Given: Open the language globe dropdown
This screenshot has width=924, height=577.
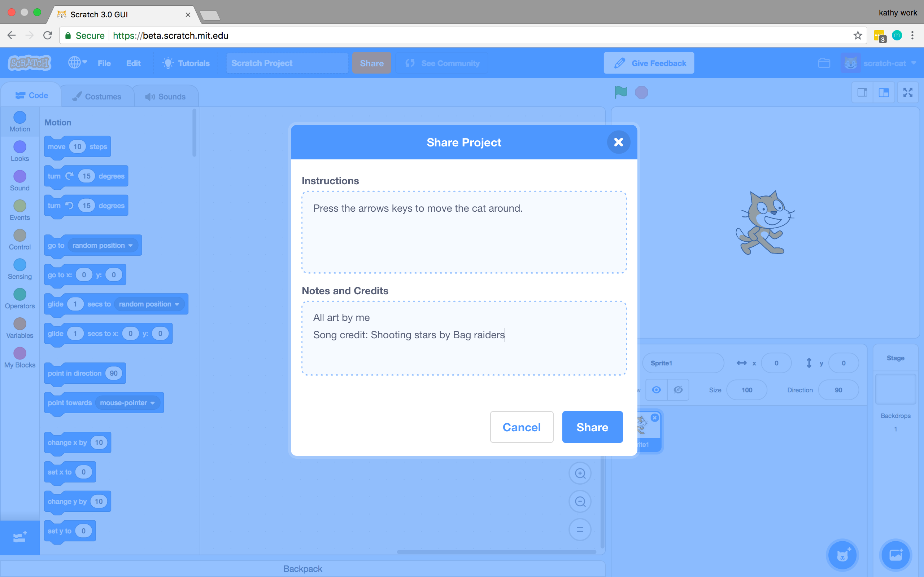Looking at the screenshot, I should click(77, 63).
